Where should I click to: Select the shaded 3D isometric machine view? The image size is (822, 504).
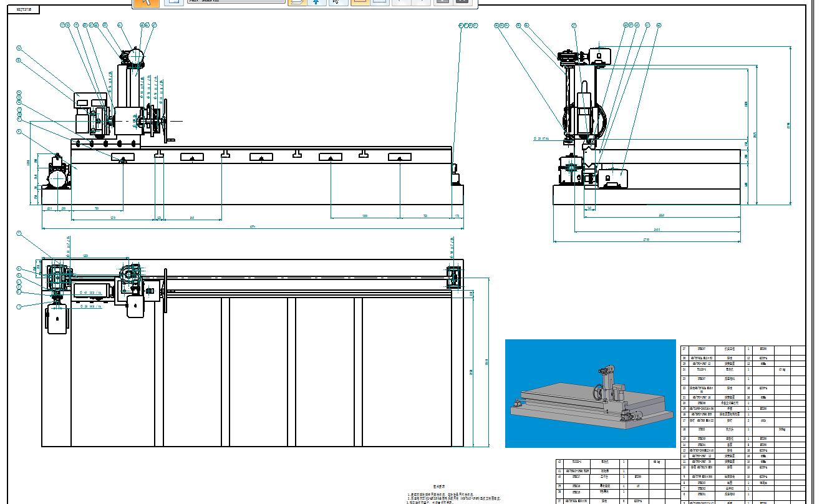[590, 393]
